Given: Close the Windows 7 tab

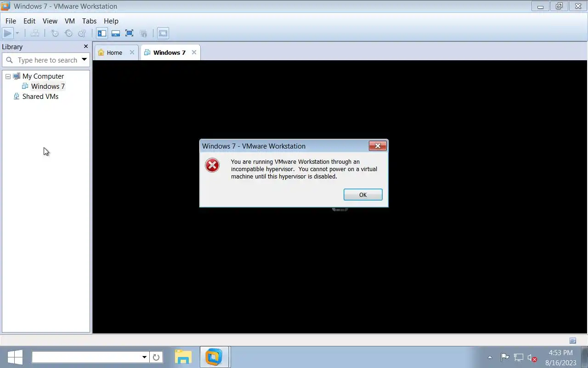Looking at the screenshot, I should [194, 52].
